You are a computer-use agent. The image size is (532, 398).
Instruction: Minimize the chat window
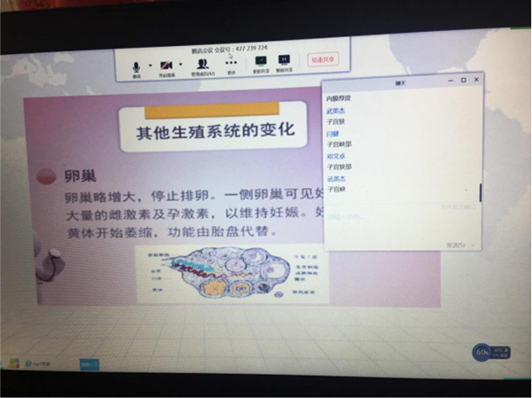pyautogui.click(x=450, y=81)
